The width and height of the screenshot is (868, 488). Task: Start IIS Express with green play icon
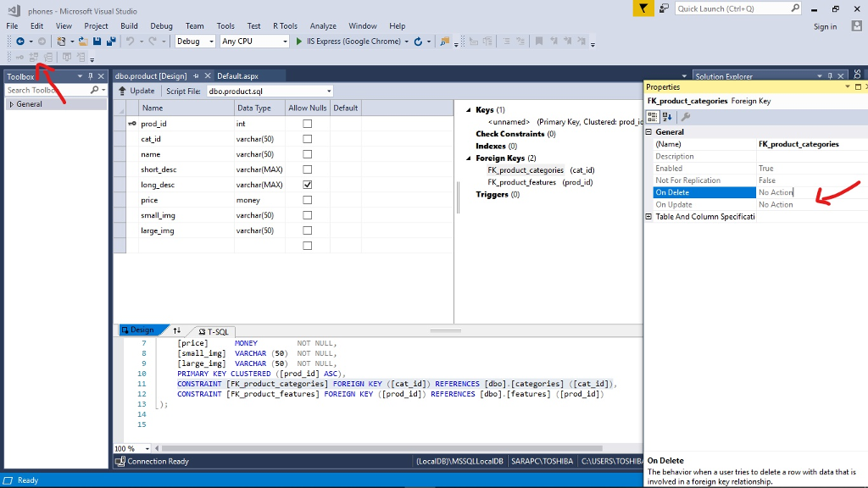[299, 42]
